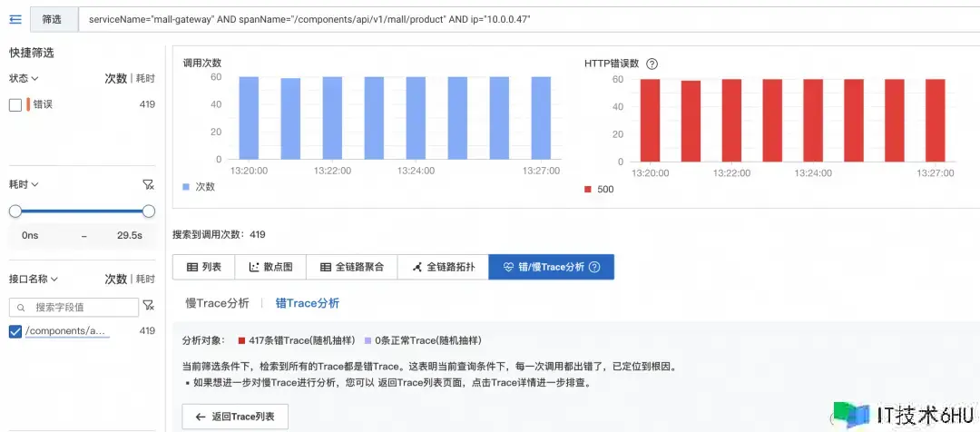Switch to the 列表 tab

click(203, 267)
